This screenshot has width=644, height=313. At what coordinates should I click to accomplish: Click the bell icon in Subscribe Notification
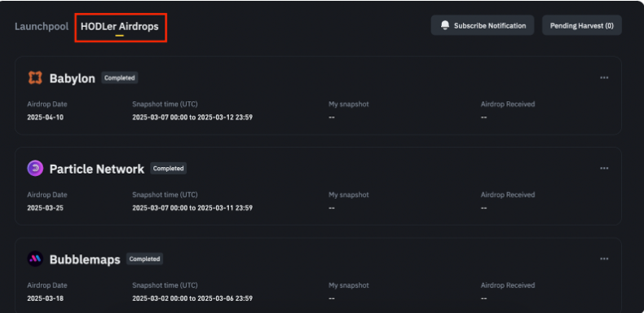click(445, 25)
